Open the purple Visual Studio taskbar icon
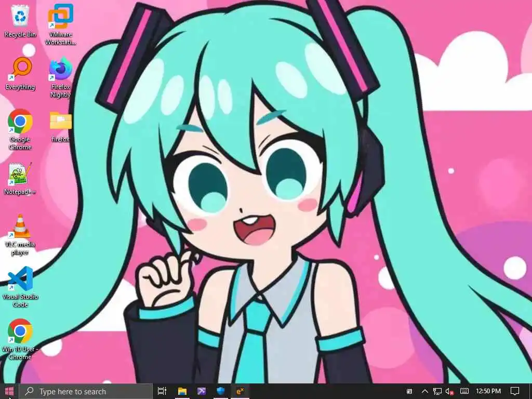The image size is (532, 399). coord(202,391)
